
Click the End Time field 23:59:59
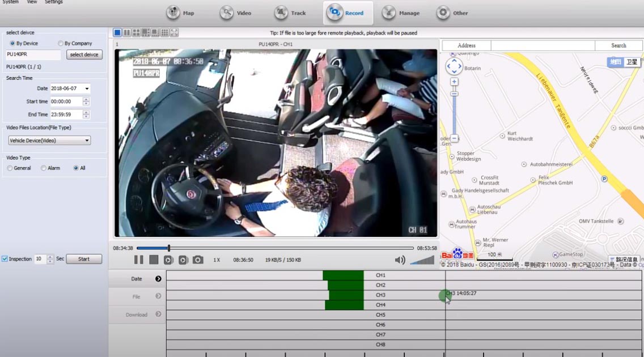click(66, 114)
